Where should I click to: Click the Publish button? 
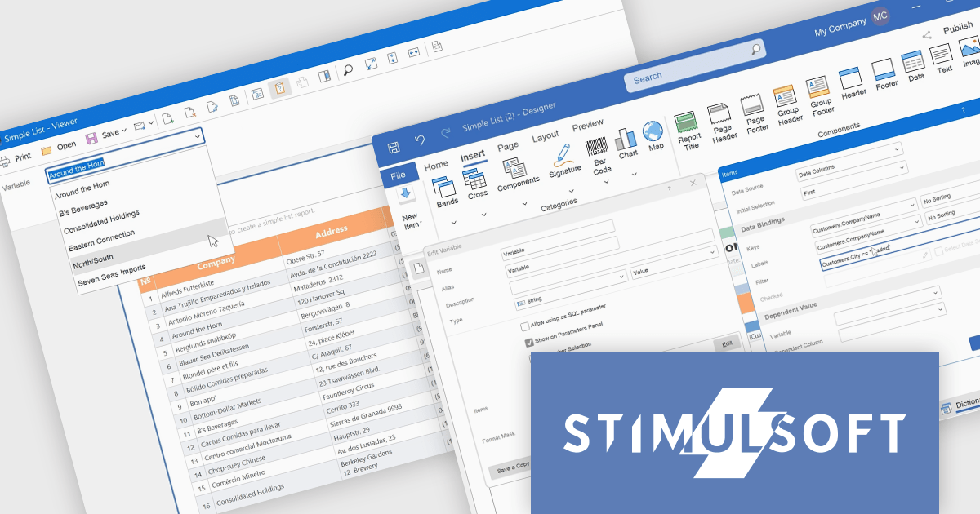pyautogui.click(x=958, y=29)
